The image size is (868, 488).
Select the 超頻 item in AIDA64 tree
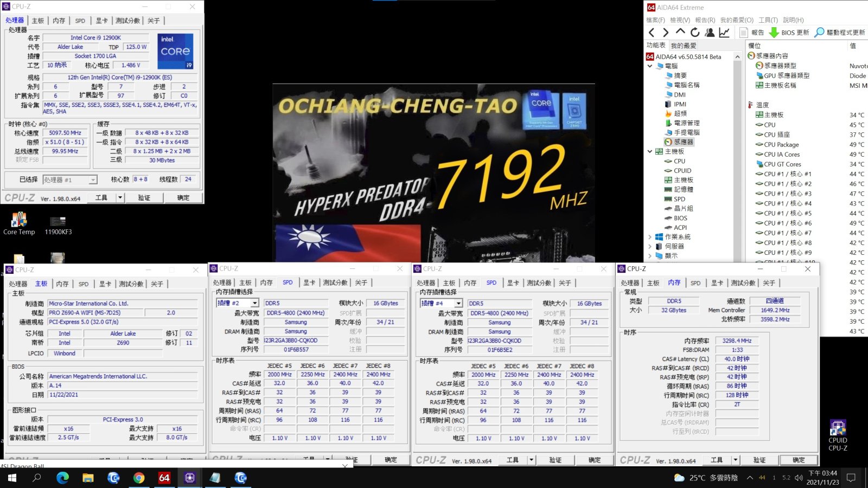pos(680,113)
